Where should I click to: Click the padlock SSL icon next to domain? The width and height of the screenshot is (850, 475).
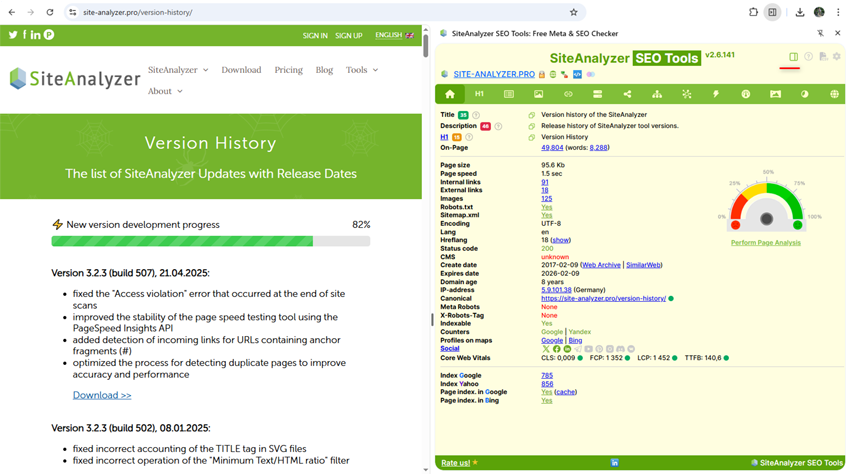coord(542,74)
